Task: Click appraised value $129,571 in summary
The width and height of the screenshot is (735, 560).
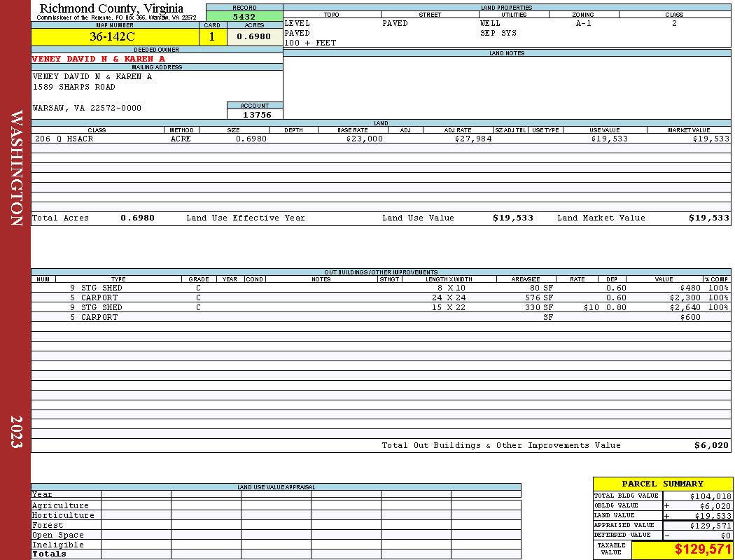Action: tap(710, 526)
